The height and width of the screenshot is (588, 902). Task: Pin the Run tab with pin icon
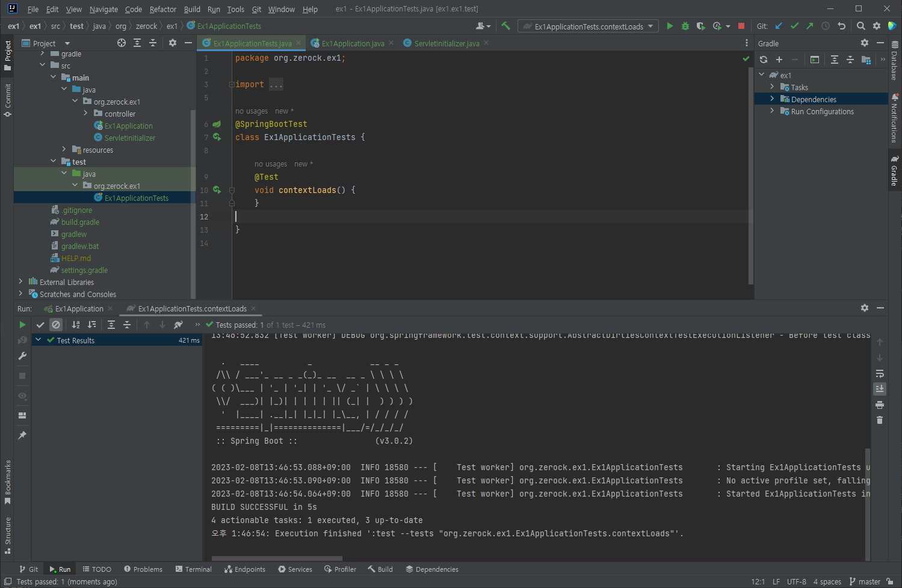pos(22,435)
